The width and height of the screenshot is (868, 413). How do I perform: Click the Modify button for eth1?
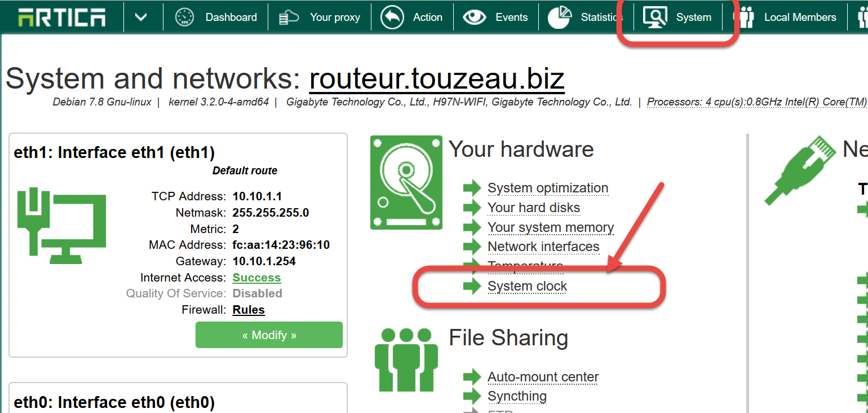(x=269, y=335)
